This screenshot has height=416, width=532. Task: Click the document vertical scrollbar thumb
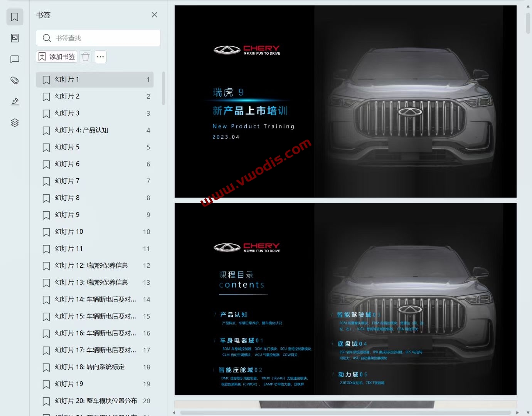[x=528, y=23]
